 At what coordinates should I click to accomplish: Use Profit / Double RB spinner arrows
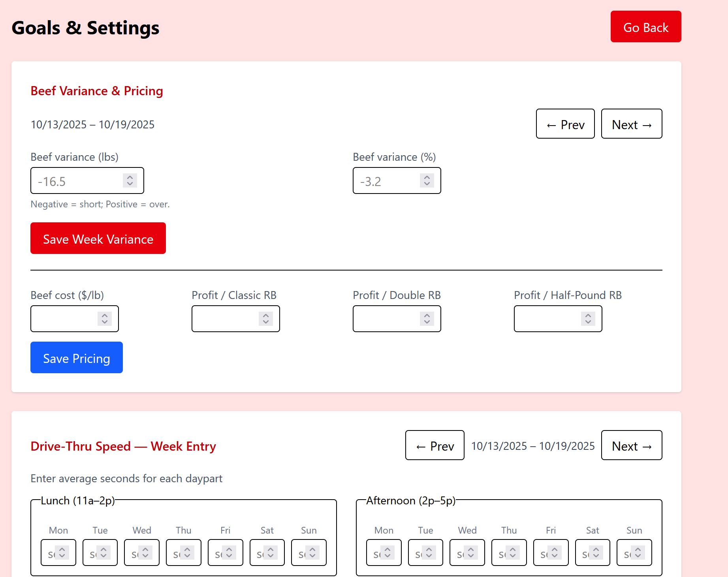pyautogui.click(x=427, y=319)
